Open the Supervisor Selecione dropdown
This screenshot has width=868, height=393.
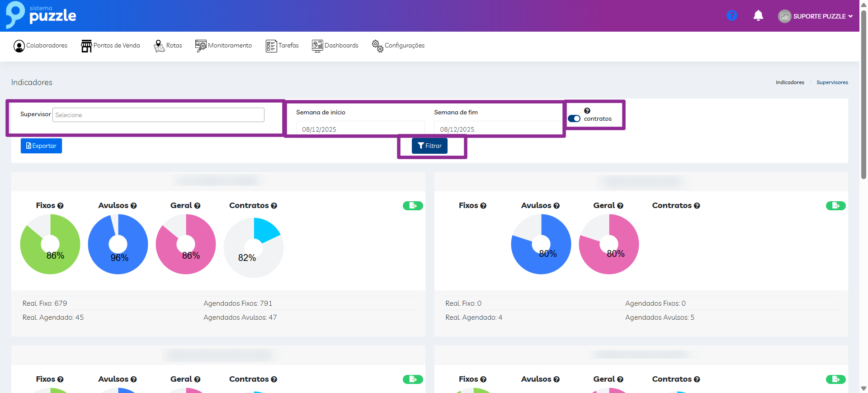click(x=158, y=115)
